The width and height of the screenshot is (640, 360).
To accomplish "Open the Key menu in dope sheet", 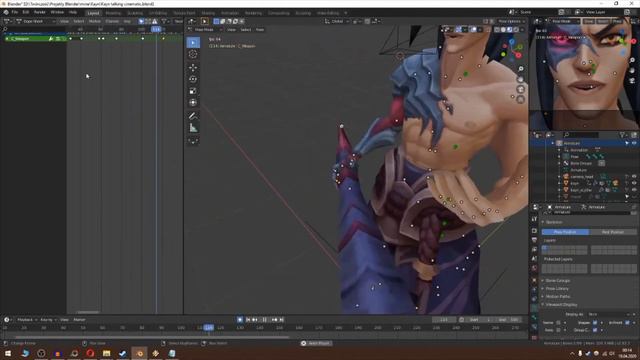I will pyautogui.click(x=127, y=21).
